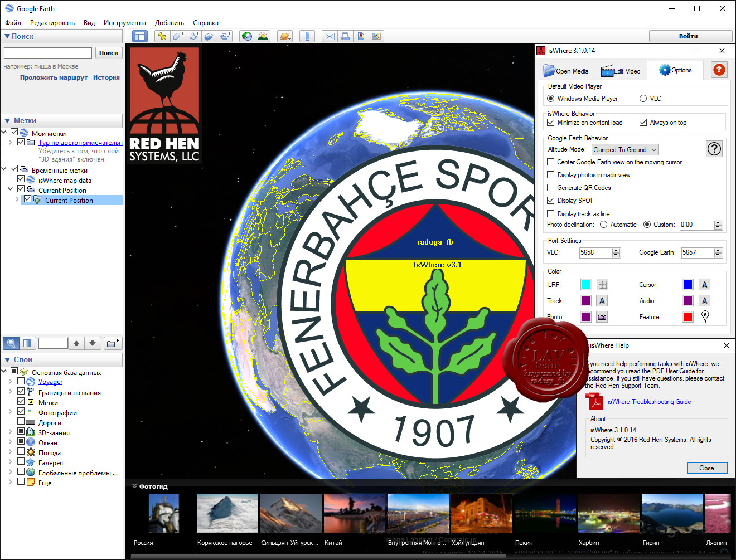Viewport: 736px width, 560px height.
Task: Increase the VLC port spinner
Action: click(x=616, y=250)
